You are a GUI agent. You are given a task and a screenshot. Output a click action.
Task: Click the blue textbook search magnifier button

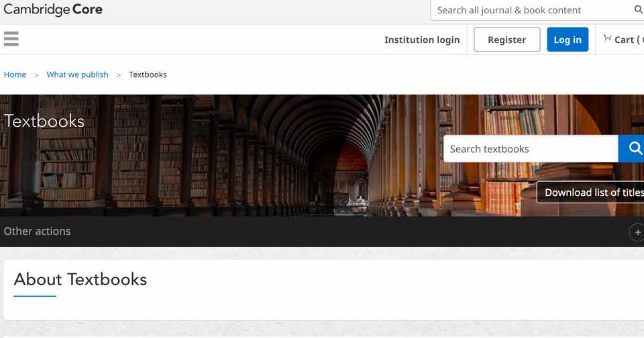(631, 149)
